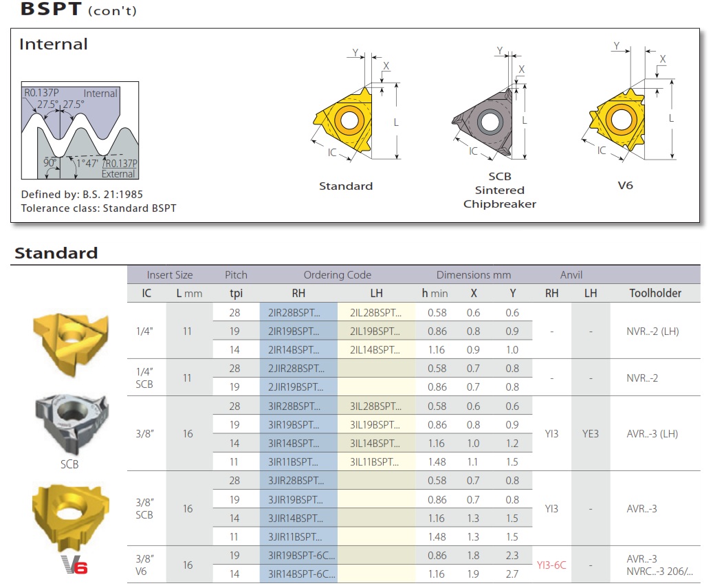Click the "NVR..-2 (LH)" toolholder entry

pos(652,331)
